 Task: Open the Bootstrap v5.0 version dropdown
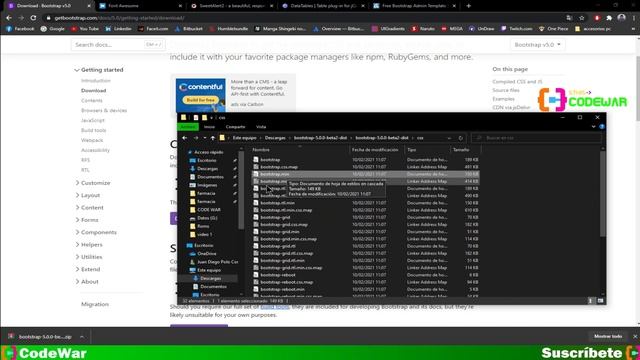pos(538,44)
